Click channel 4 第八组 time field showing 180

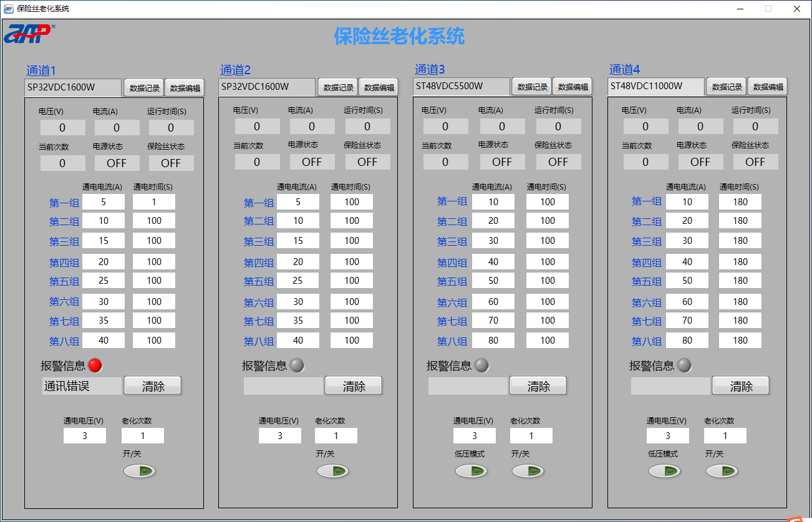(740, 341)
